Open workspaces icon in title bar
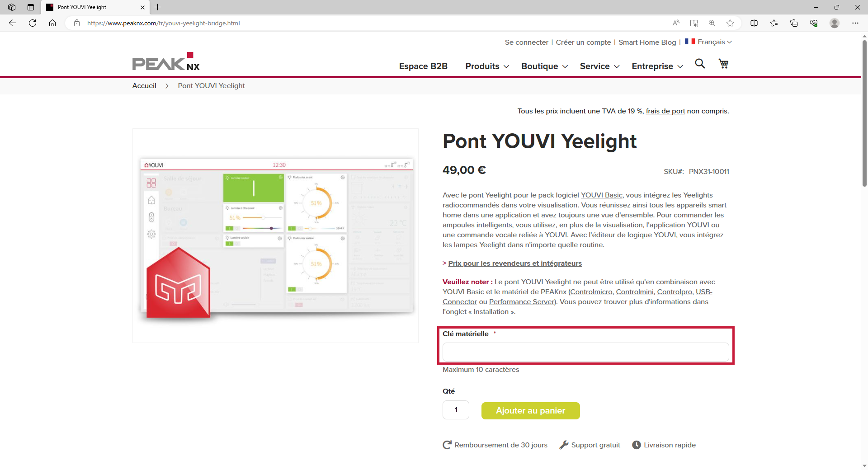 [12, 7]
